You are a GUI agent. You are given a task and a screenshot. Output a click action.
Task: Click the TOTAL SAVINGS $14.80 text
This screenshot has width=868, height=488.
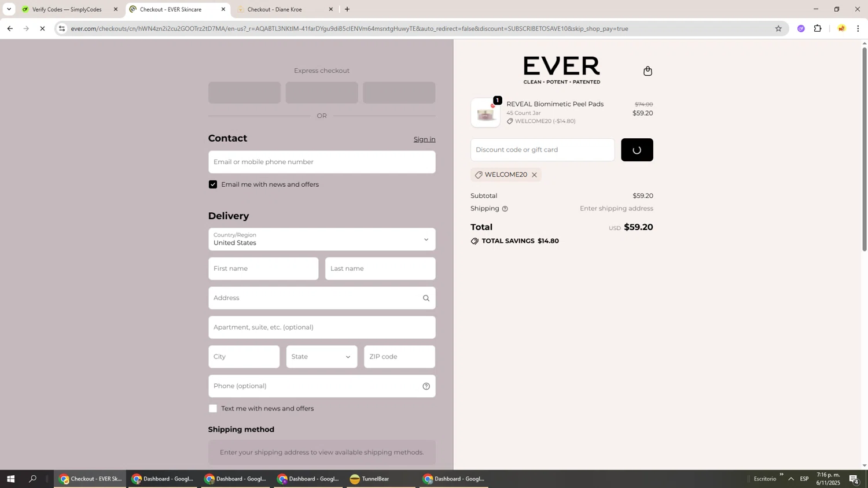tap(520, 241)
